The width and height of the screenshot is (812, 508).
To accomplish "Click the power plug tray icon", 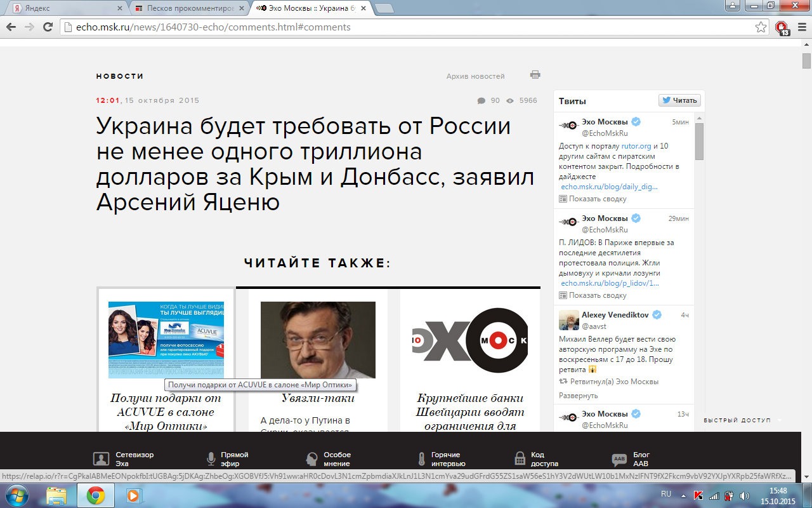I will coord(730,495).
